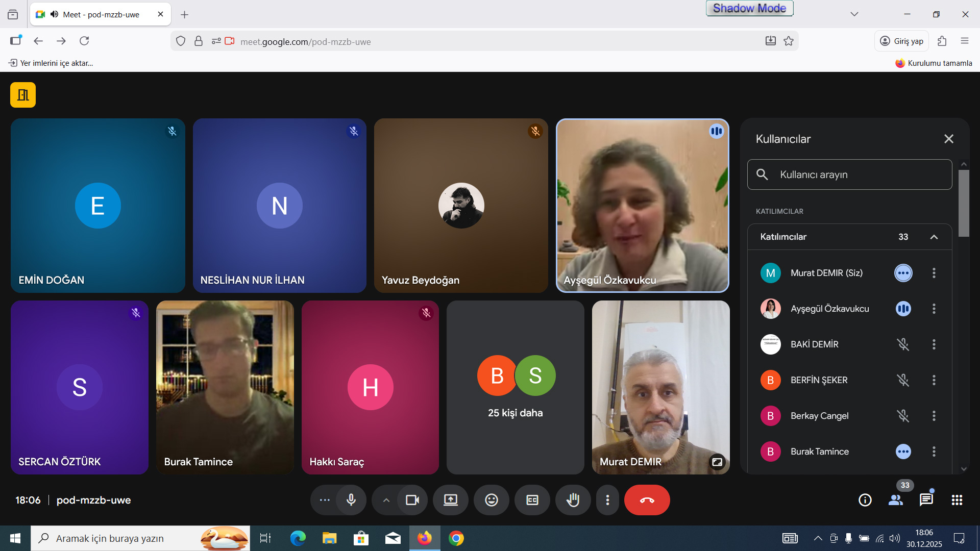
Task: Click the raise hand icon
Action: (x=573, y=500)
